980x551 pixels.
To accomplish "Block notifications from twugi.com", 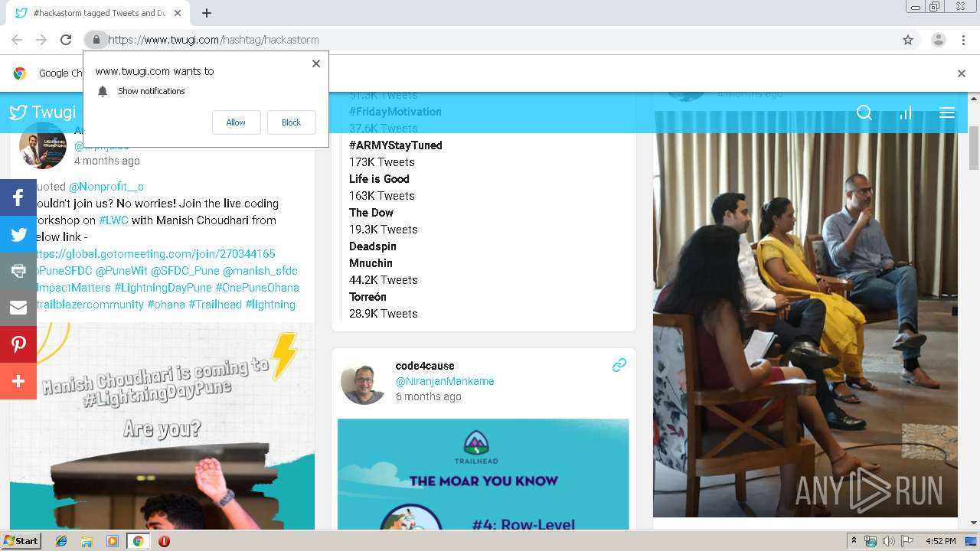I will tap(291, 122).
